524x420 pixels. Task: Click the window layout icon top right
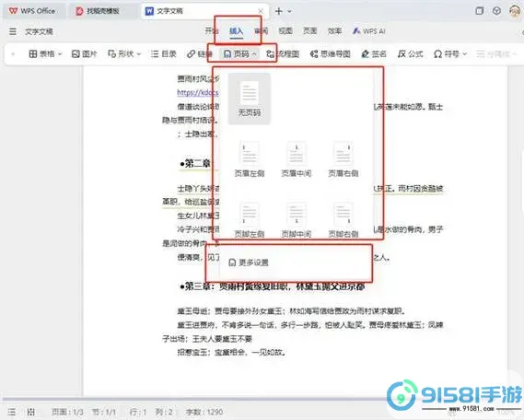coord(480,11)
